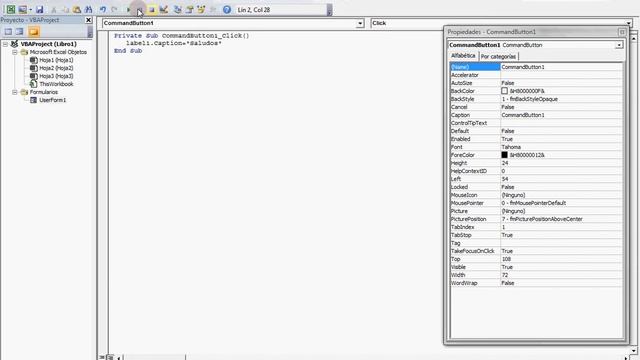
Task: Select View Object icon in Project panel
Action: [x=20, y=31]
